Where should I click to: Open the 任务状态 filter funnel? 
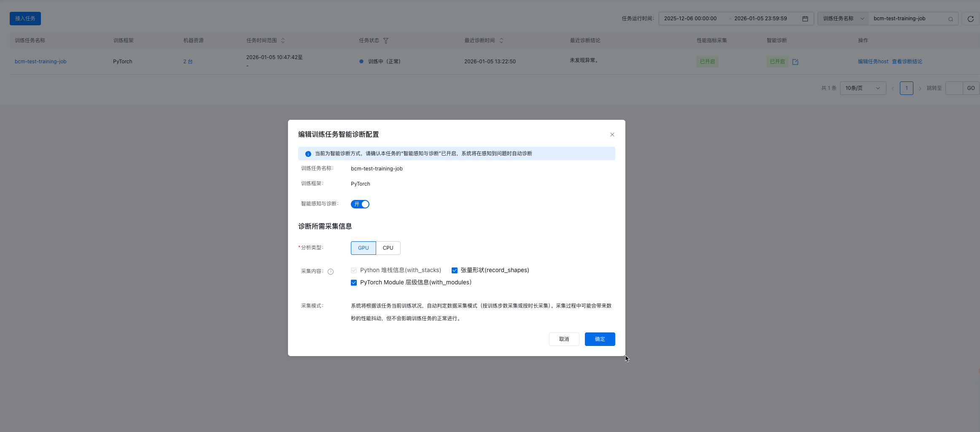pos(385,40)
